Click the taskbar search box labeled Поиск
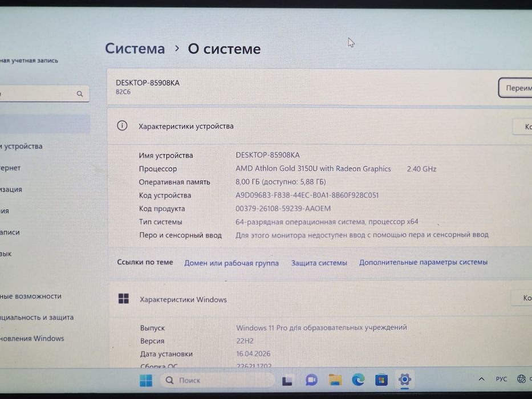 pyautogui.click(x=217, y=380)
